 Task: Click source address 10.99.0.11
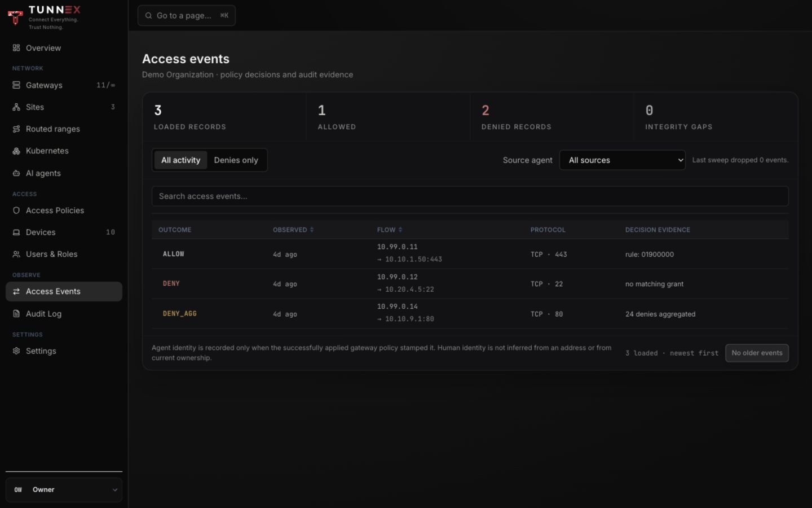coord(398,247)
